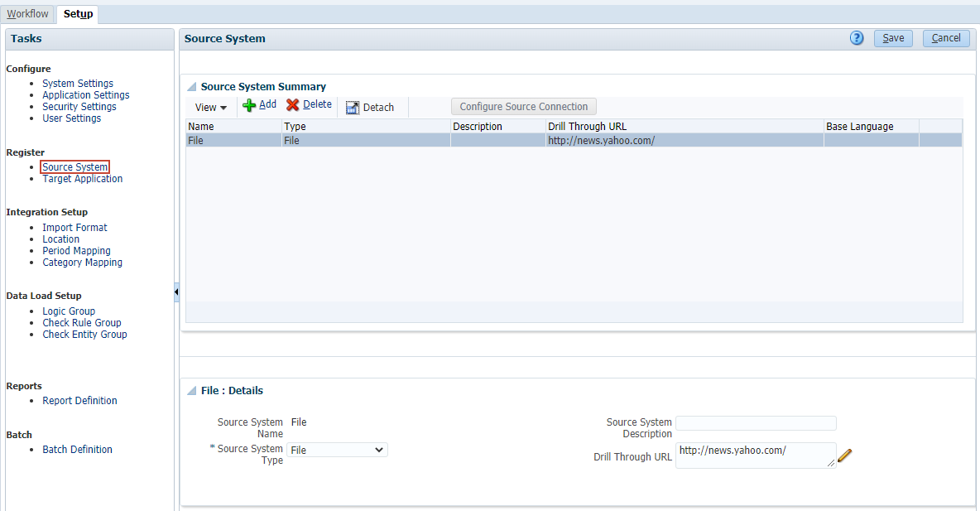Switch to the Workflow tab
Image resolution: width=980 pixels, height=511 pixels.
click(27, 14)
